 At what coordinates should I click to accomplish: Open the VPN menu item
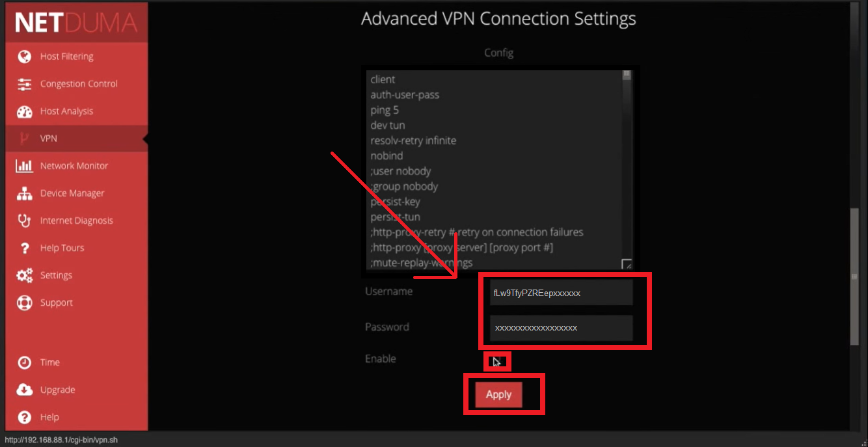pyautogui.click(x=49, y=139)
